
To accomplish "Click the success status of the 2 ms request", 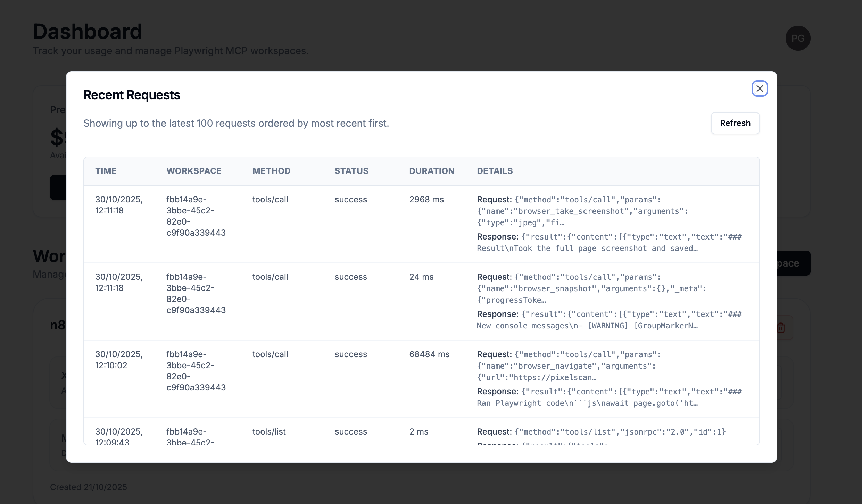I will coord(351,432).
